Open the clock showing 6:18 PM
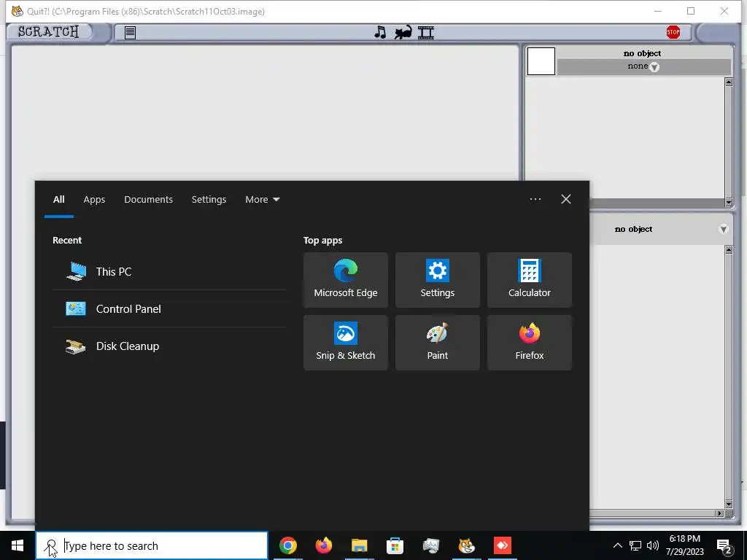This screenshot has height=560, width=747. [x=684, y=545]
